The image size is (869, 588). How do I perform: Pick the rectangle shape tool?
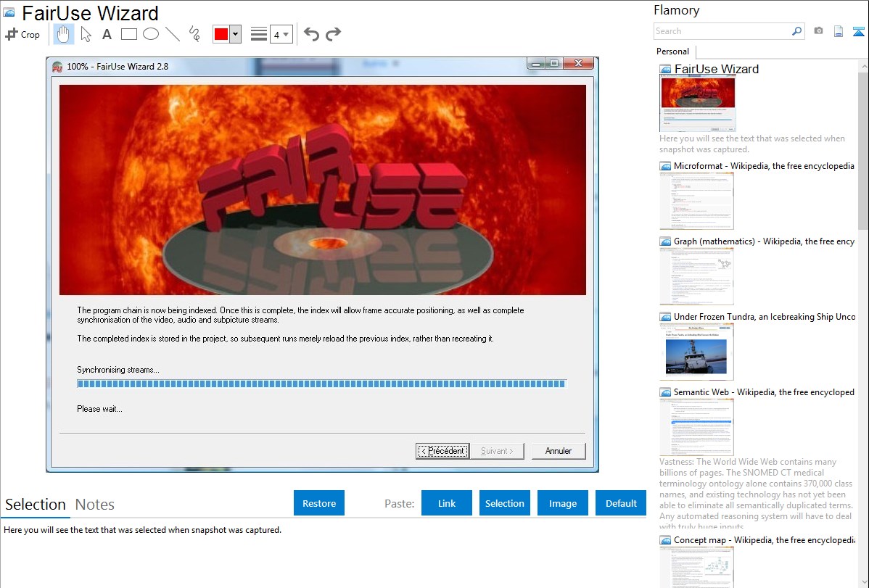click(129, 34)
